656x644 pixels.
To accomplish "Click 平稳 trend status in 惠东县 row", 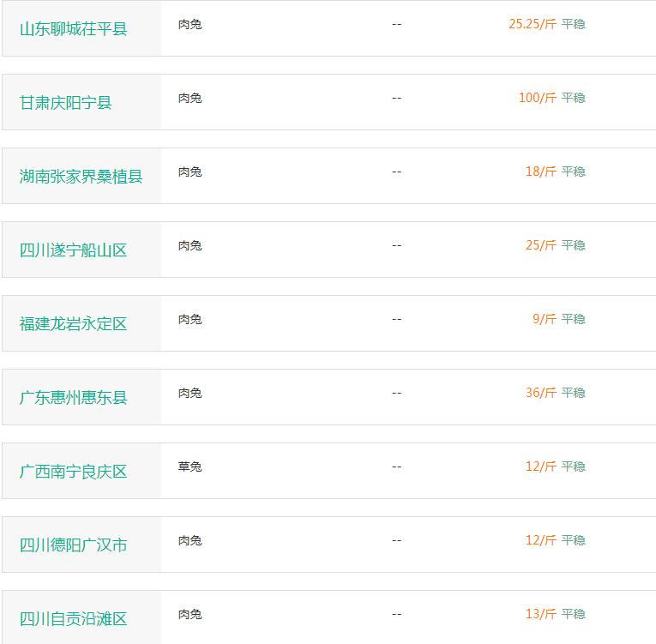I will click(573, 393).
